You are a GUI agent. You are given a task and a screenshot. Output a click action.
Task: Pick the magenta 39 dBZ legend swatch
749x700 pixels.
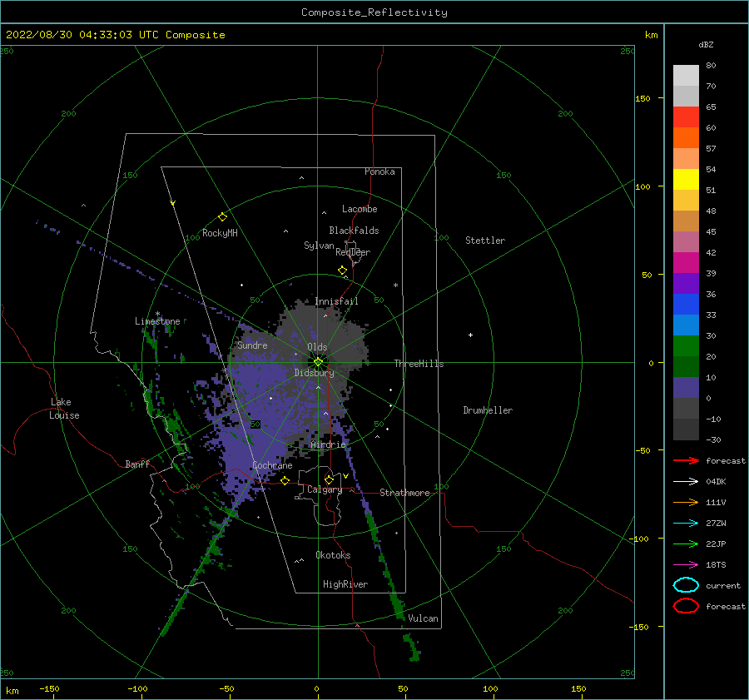(686, 262)
